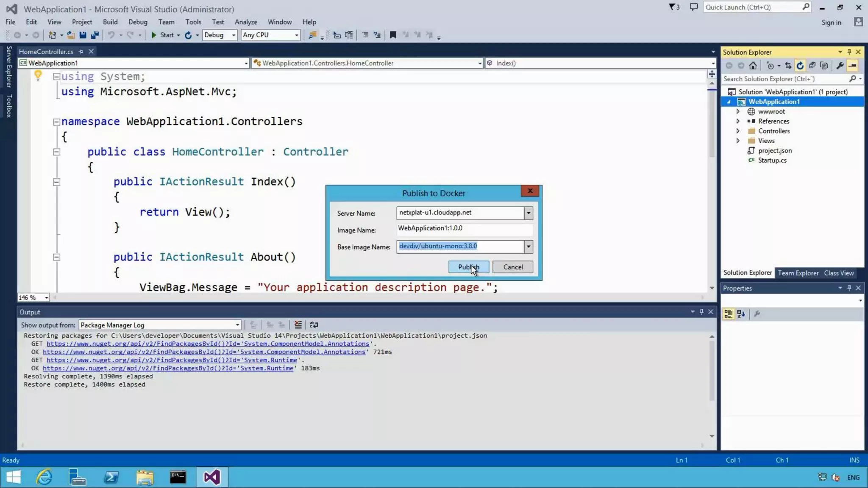Click the Categorized icon in Properties panel
The image size is (868, 488).
pyautogui.click(x=728, y=314)
